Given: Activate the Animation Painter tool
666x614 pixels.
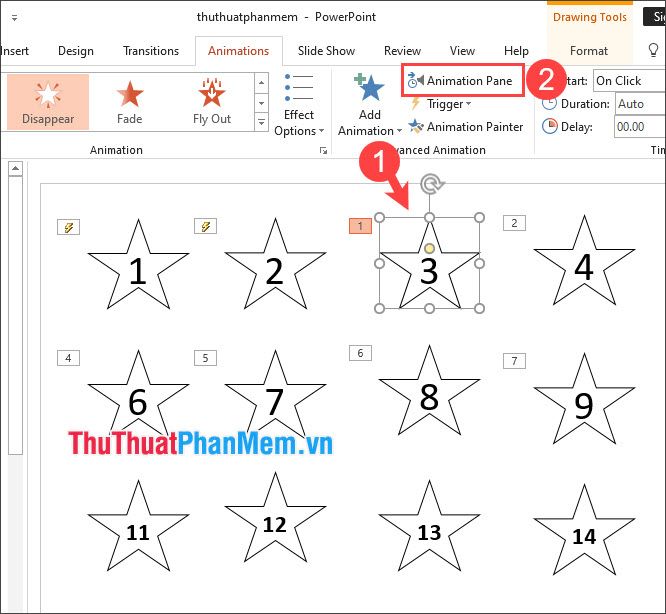Looking at the screenshot, I should pyautogui.click(x=465, y=127).
